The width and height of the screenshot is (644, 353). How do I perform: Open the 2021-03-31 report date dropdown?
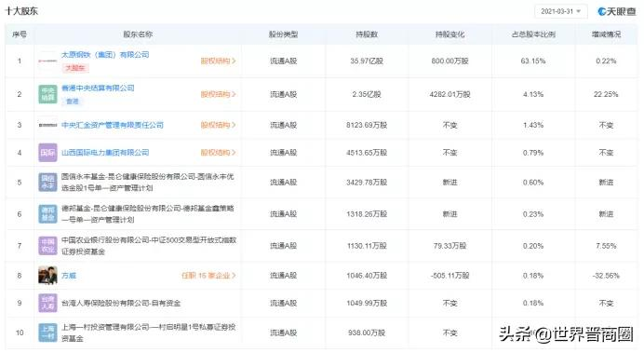coord(560,11)
